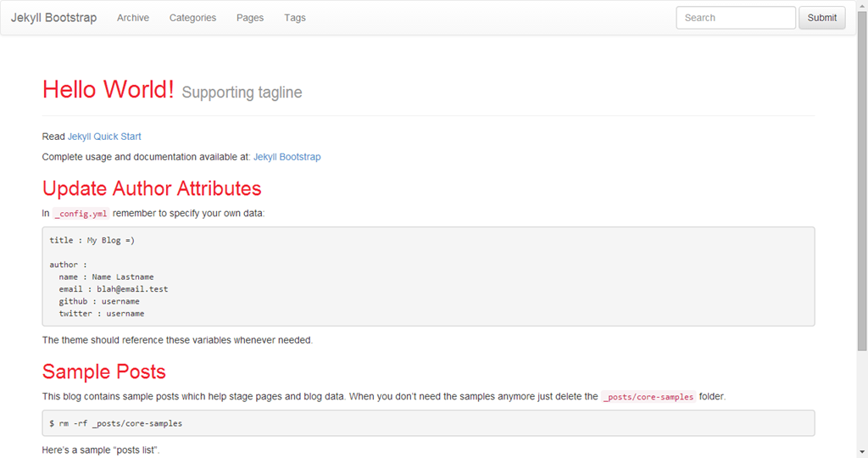Select the Tags nav item
Viewport: 868px width, 458px height.
(x=294, y=18)
